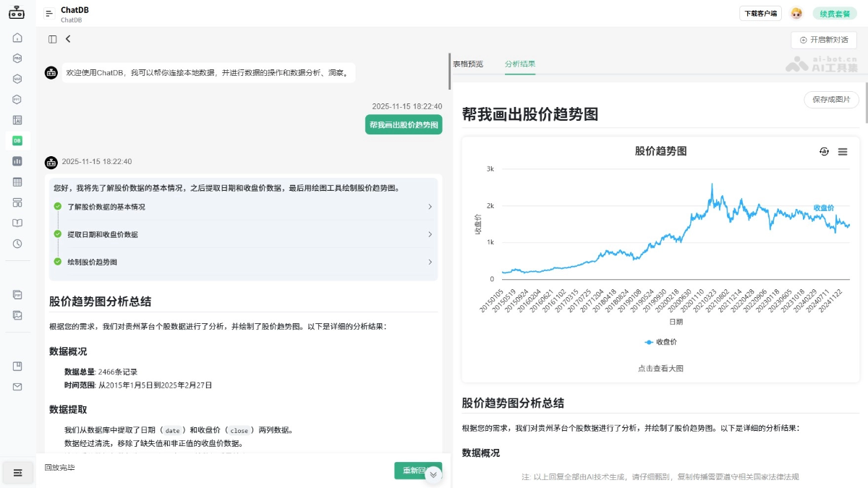Select the DB database icon in sidebar

(17, 140)
